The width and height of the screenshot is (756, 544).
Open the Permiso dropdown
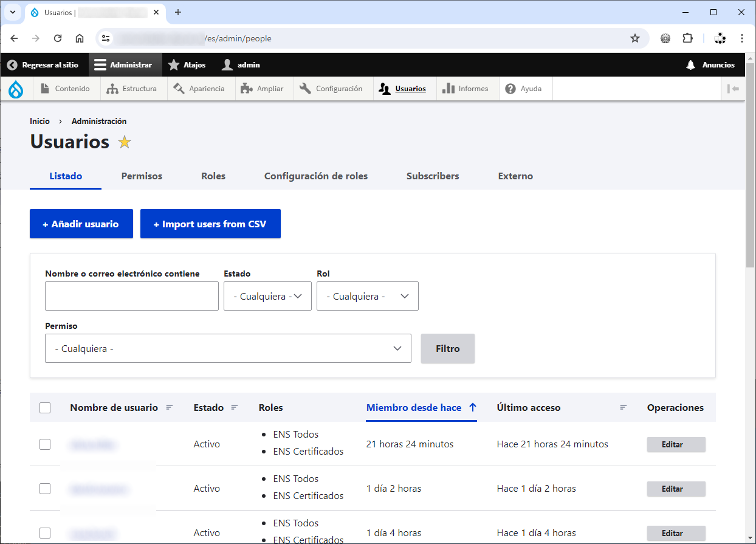coord(228,348)
